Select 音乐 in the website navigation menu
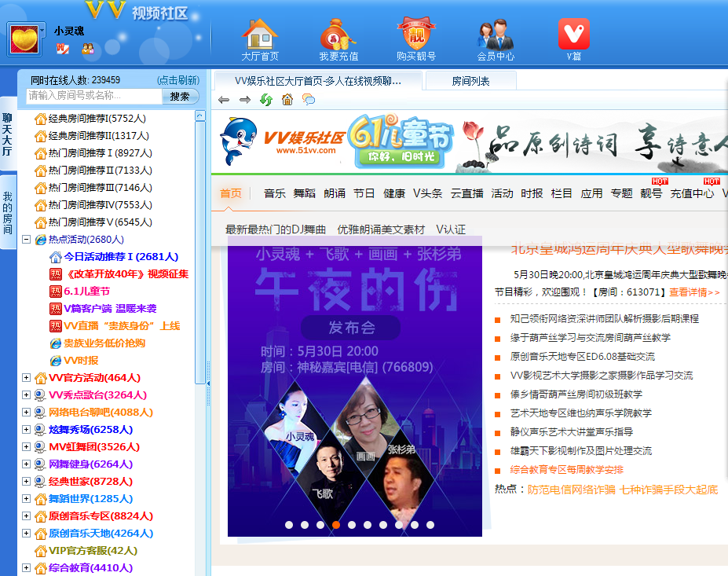Viewport: 728px width, 576px height. 275,193
